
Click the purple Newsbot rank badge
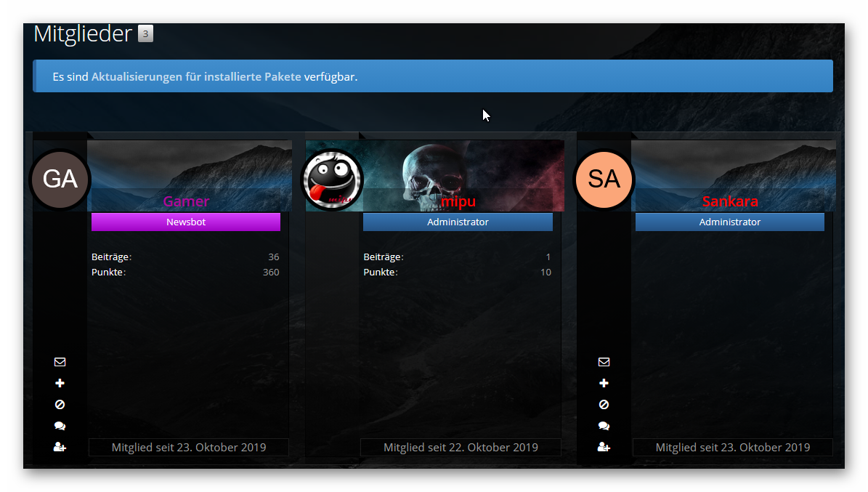(186, 222)
